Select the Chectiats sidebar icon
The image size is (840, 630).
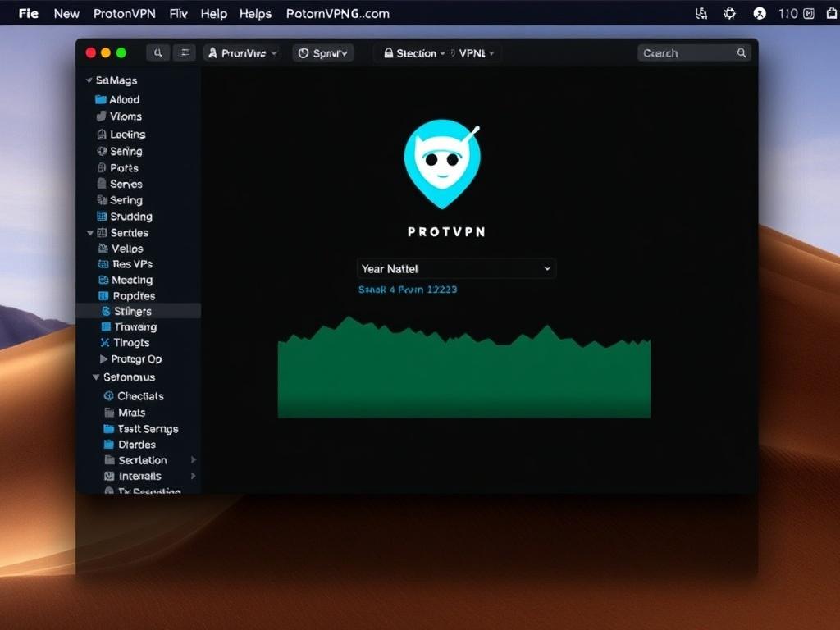(x=109, y=396)
